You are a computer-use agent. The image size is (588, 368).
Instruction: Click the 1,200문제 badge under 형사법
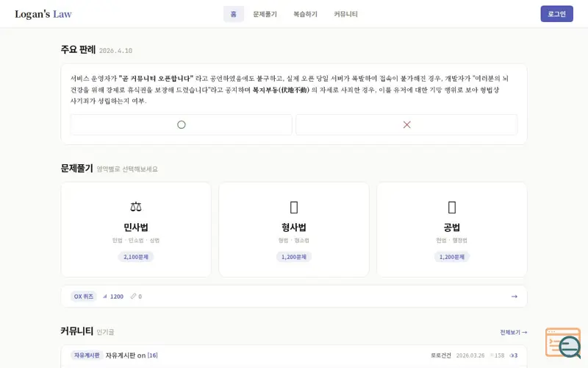pyautogui.click(x=294, y=257)
